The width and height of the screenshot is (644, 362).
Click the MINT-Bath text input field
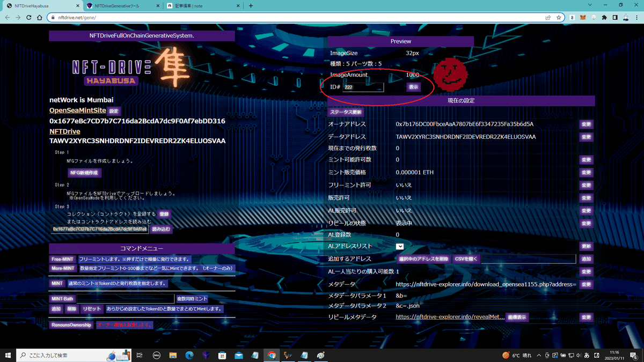(x=126, y=299)
